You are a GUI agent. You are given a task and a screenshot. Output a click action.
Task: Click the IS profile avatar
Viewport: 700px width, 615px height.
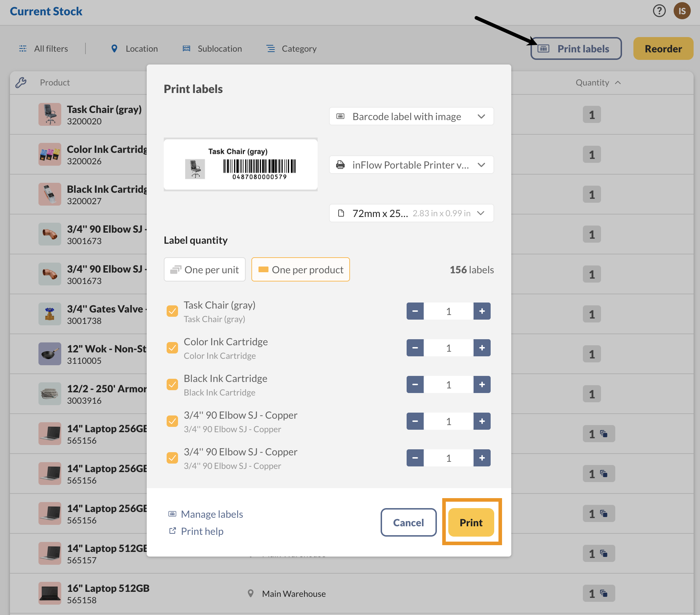(683, 11)
